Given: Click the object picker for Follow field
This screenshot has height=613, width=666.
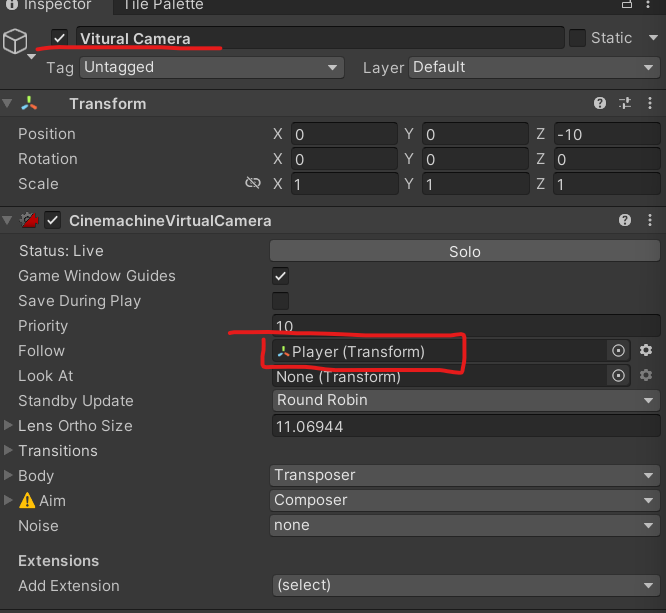Looking at the screenshot, I should pyautogui.click(x=618, y=351).
